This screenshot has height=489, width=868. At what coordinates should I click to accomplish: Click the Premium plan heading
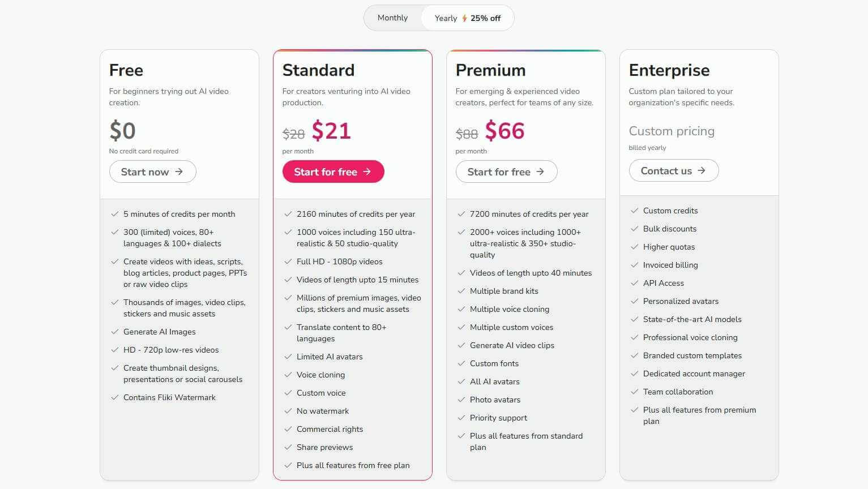[x=490, y=70]
